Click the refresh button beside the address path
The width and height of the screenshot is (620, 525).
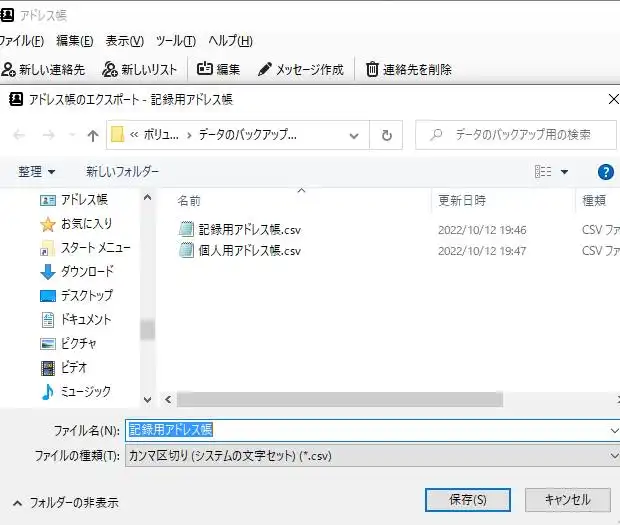[386, 135]
